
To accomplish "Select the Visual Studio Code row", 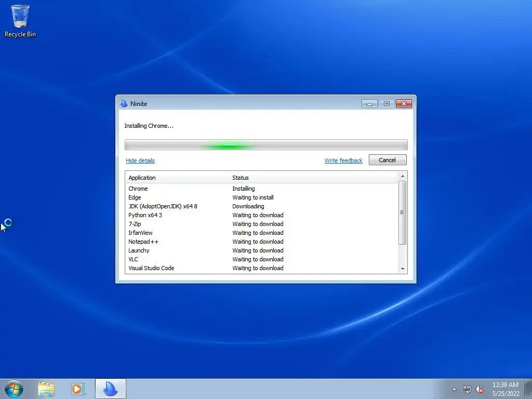I will pyautogui.click(x=261, y=268).
